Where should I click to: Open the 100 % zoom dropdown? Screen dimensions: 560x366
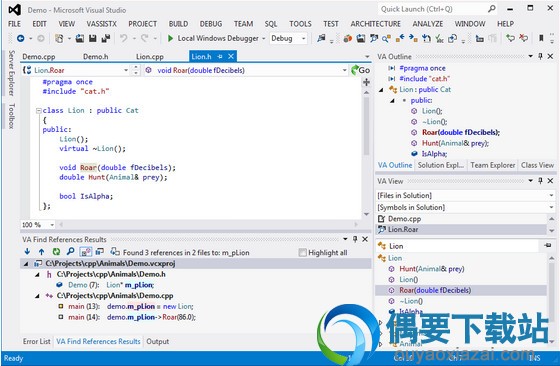point(52,225)
